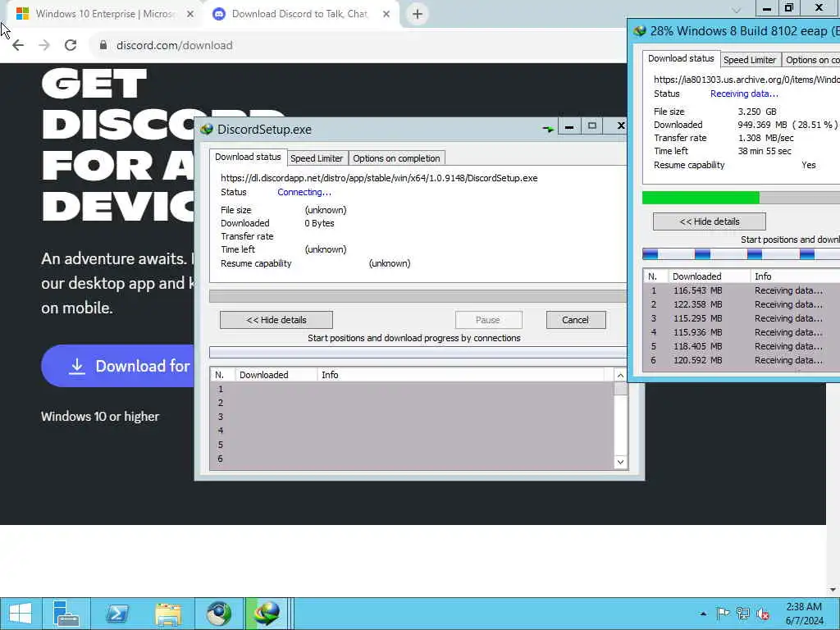Open Options on completion tab in DiscordSetup.exe window
Screen dimensions: 840x630
[x=396, y=158]
